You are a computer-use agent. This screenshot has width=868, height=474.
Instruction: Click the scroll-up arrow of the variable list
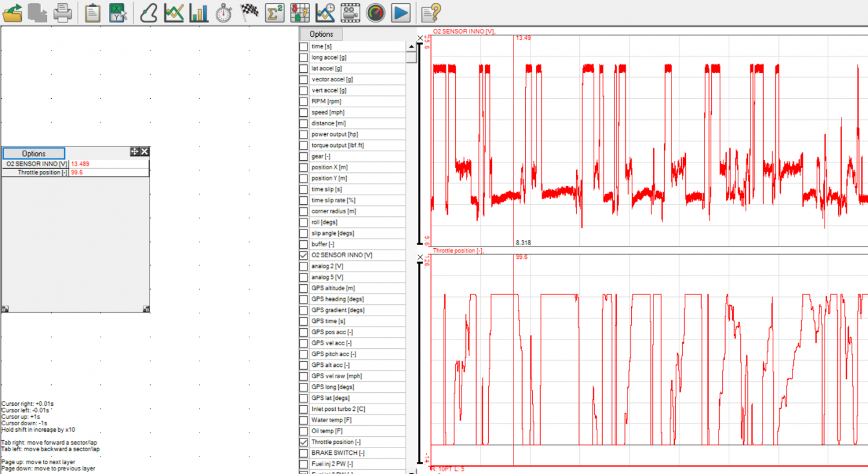point(411,46)
